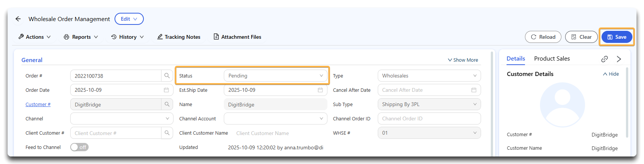Open the Tracking Notes

179,37
